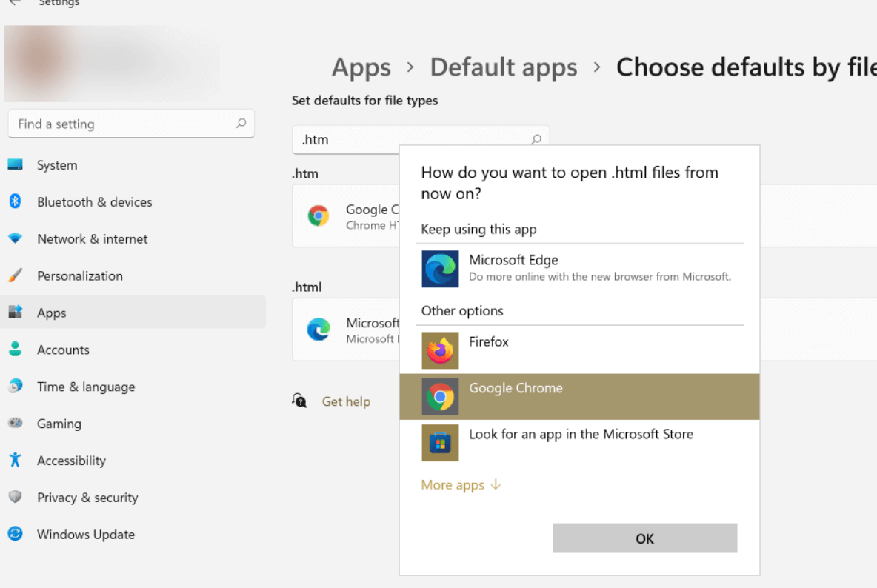The height and width of the screenshot is (588, 877).
Task: Click the Get help headset icon
Action: point(299,401)
